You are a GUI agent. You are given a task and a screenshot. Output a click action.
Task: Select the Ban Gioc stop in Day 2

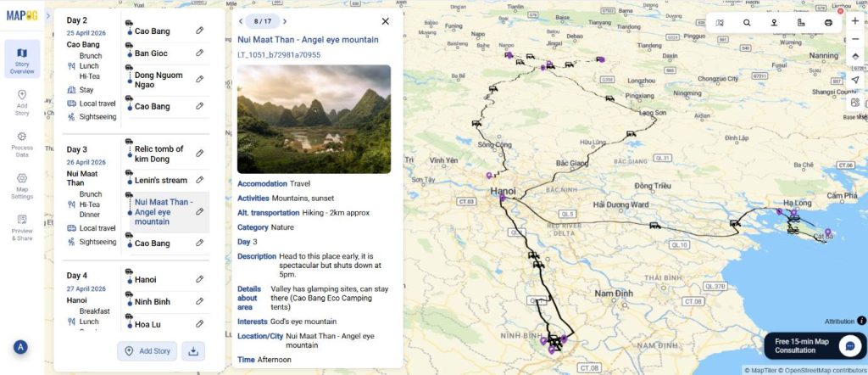pyautogui.click(x=151, y=53)
